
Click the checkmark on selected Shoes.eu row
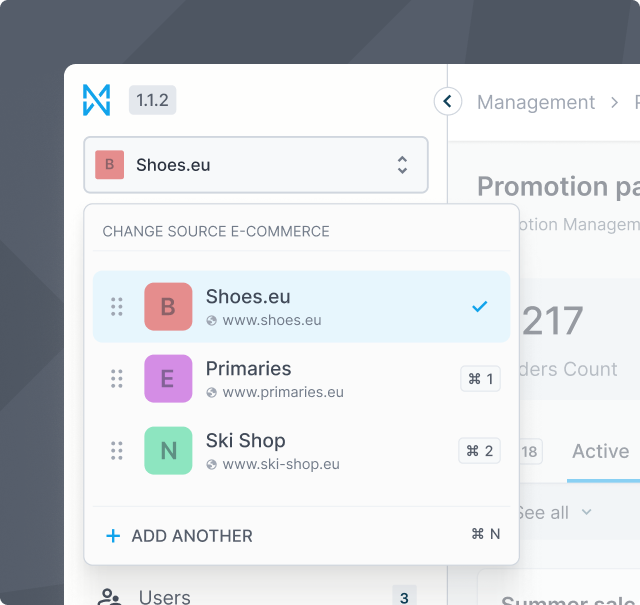tap(480, 307)
